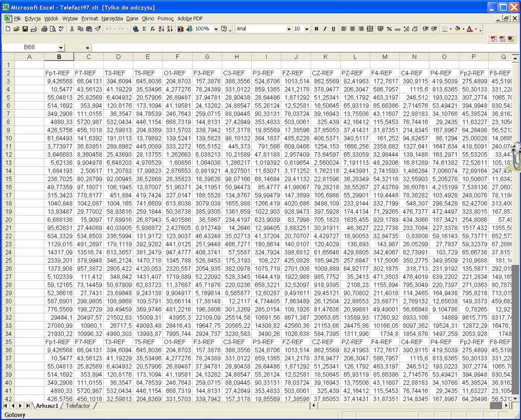Image resolution: width=521 pixels, height=420 pixels.
Task: Open Print Preview magnifier icon
Action: (x=52, y=29)
